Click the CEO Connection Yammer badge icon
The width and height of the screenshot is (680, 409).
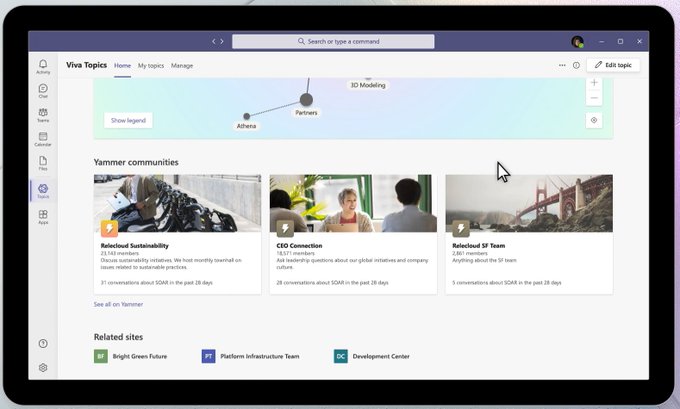[x=285, y=228]
